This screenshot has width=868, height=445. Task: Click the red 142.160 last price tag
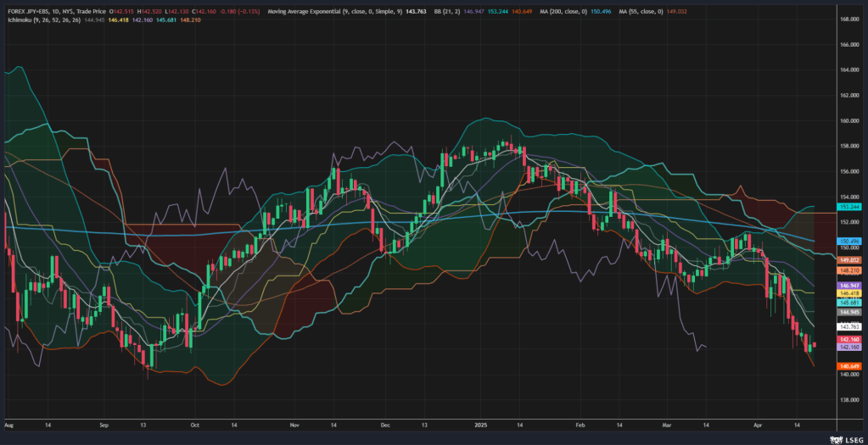point(850,339)
